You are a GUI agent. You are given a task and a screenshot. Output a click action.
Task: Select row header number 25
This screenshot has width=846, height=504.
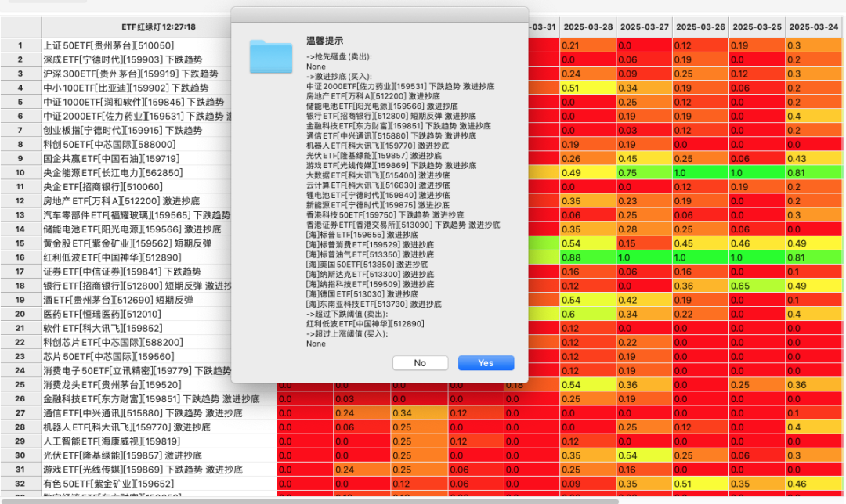[x=20, y=385]
